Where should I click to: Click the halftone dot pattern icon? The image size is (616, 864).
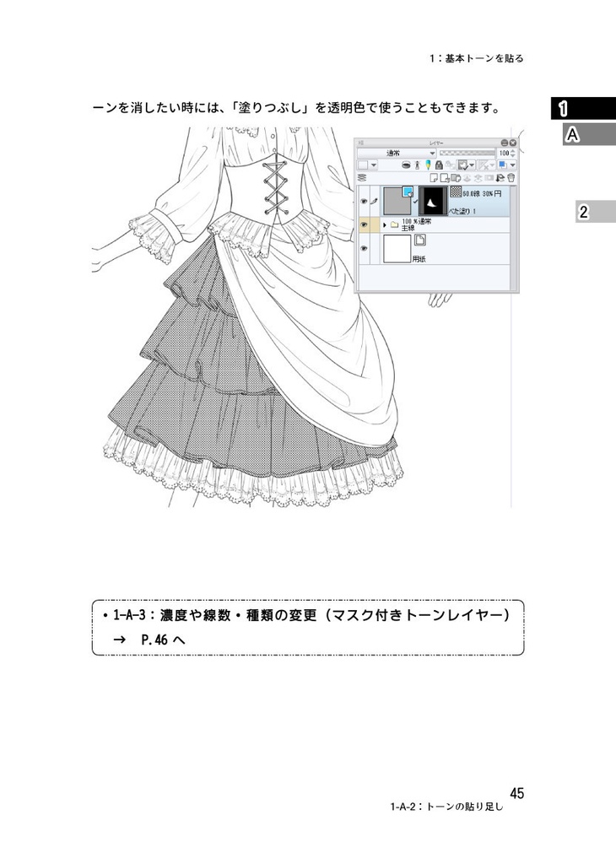point(456,192)
